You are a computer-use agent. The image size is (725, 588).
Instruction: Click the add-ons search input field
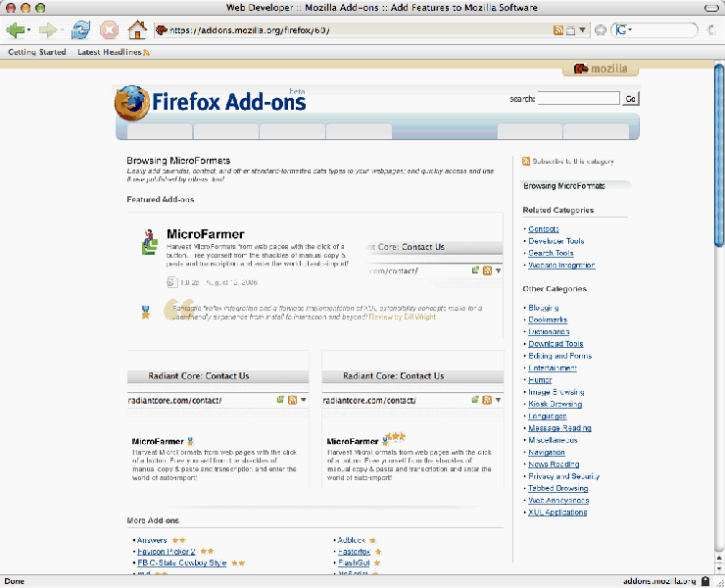tap(578, 98)
